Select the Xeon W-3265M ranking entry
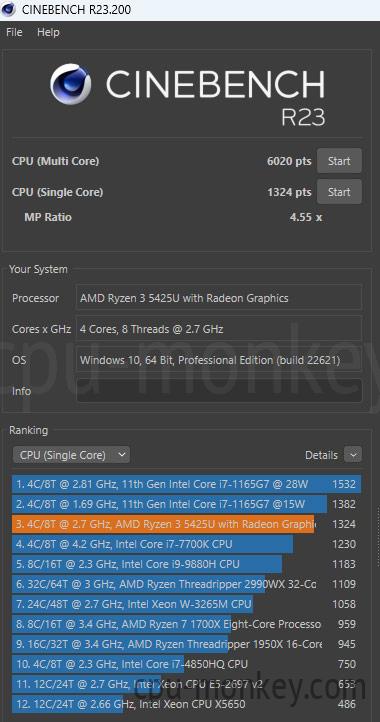Viewport: 380px width, 722px height. click(x=187, y=604)
